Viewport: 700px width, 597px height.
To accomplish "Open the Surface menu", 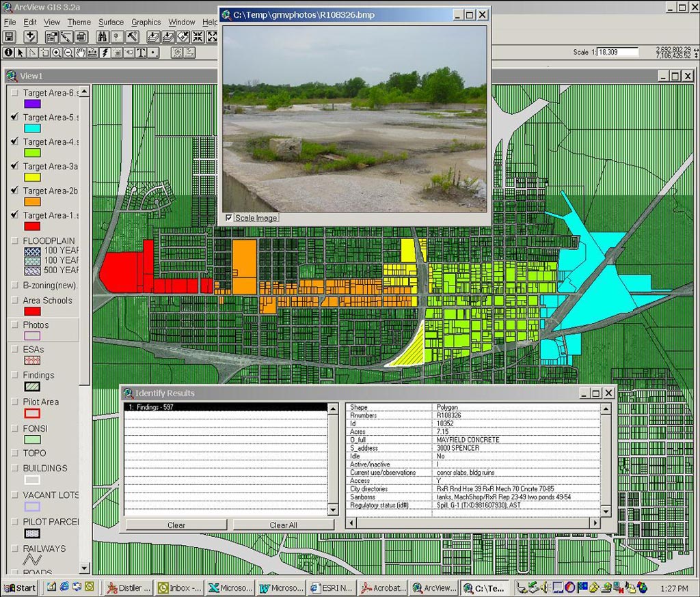I will click(x=111, y=22).
